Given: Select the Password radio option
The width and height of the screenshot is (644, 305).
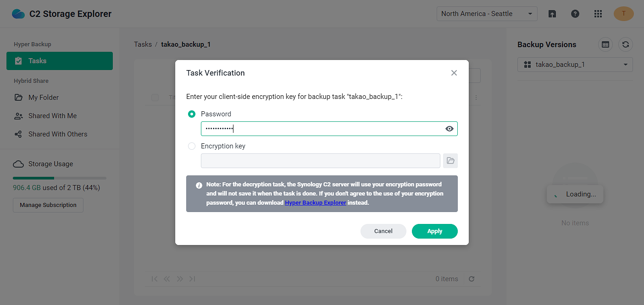Looking at the screenshot, I should tap(192, 114).
